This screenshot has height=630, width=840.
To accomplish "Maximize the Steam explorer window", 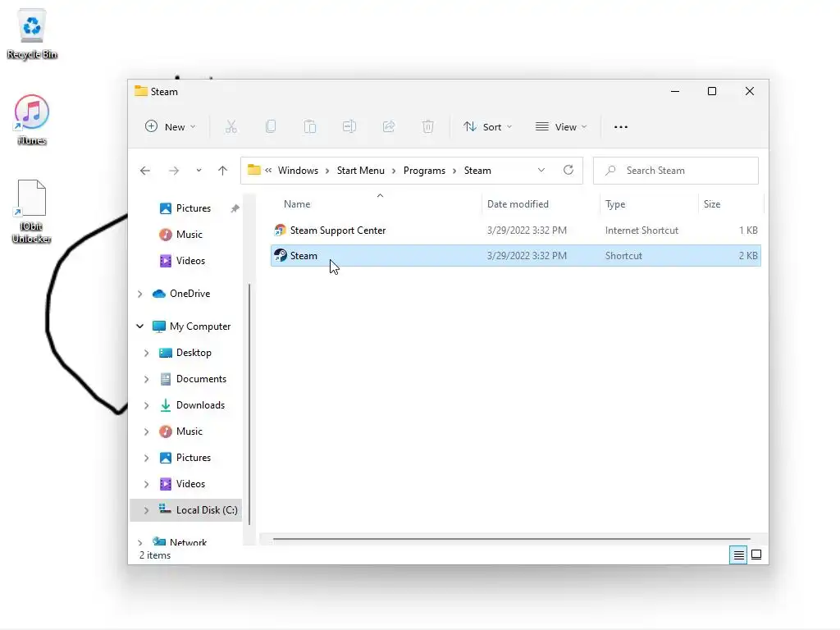I will (712, 92).
